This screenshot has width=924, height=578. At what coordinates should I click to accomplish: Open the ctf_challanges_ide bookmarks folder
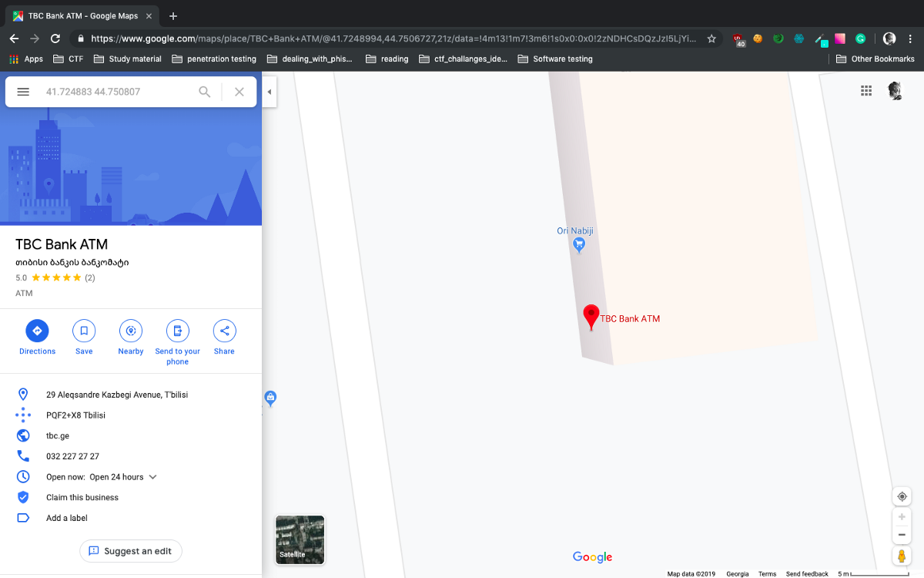click(463, 59)
